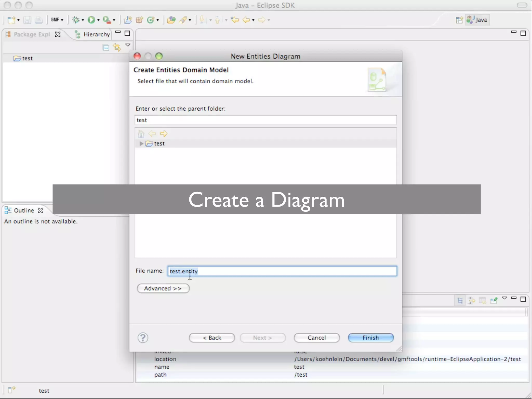Click the parent folder text field
Image resolution: width=532 pixels, height=399 pixels.
(265, 120)
